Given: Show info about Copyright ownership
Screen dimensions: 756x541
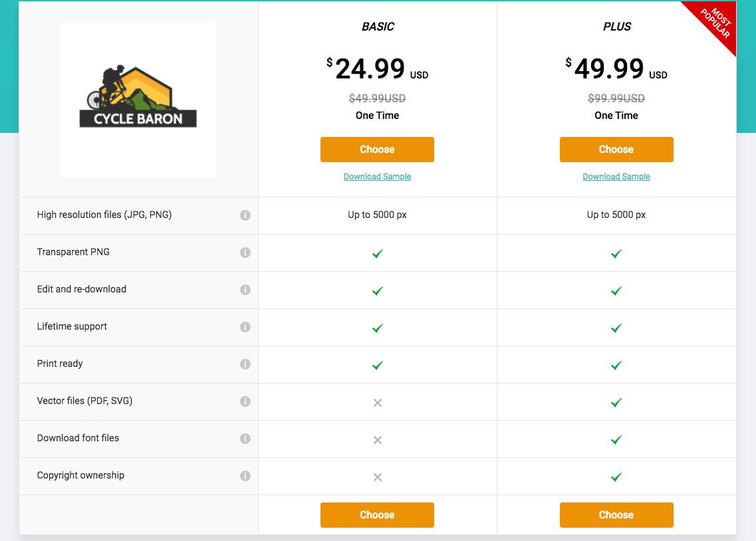Looking at the screenshot, I should click(x=245, y=476).
